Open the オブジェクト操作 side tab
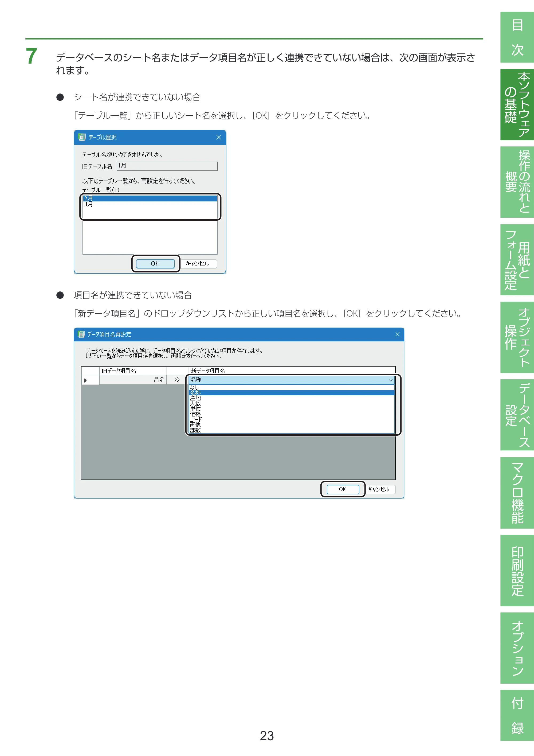534x756 pixels. pyautogui.click(x=517, y=337)
